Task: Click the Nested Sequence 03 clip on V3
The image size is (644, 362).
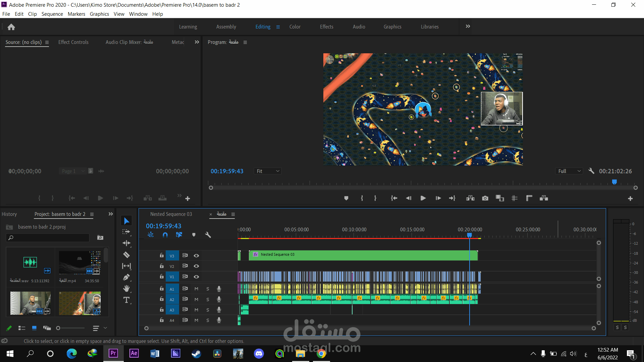Action: 363,255
